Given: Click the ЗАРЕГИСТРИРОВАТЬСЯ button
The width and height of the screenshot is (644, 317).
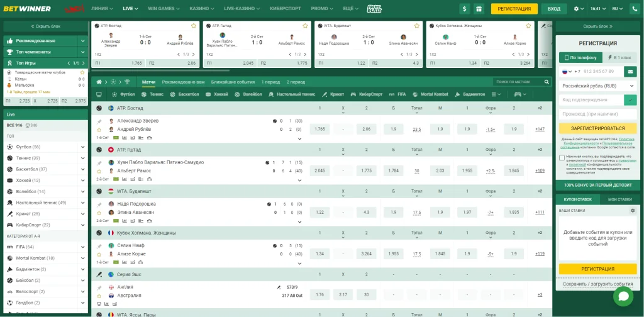Looking at the screenshot, I should point(597,128).
